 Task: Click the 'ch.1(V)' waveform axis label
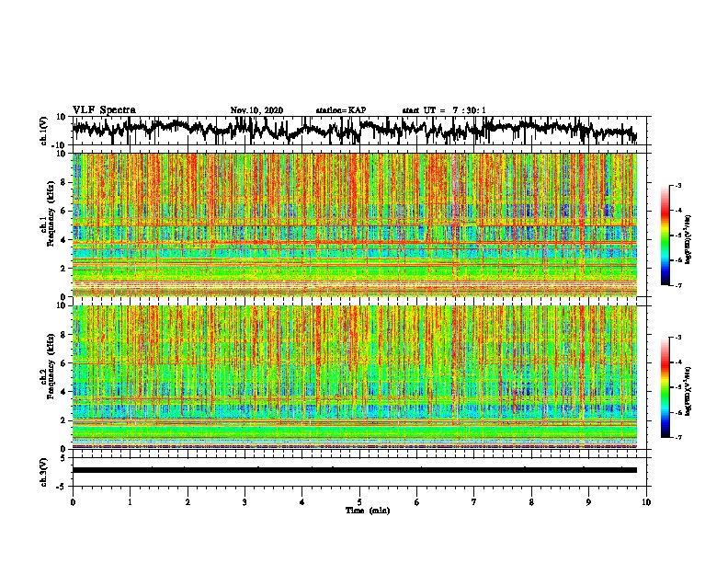43,130
